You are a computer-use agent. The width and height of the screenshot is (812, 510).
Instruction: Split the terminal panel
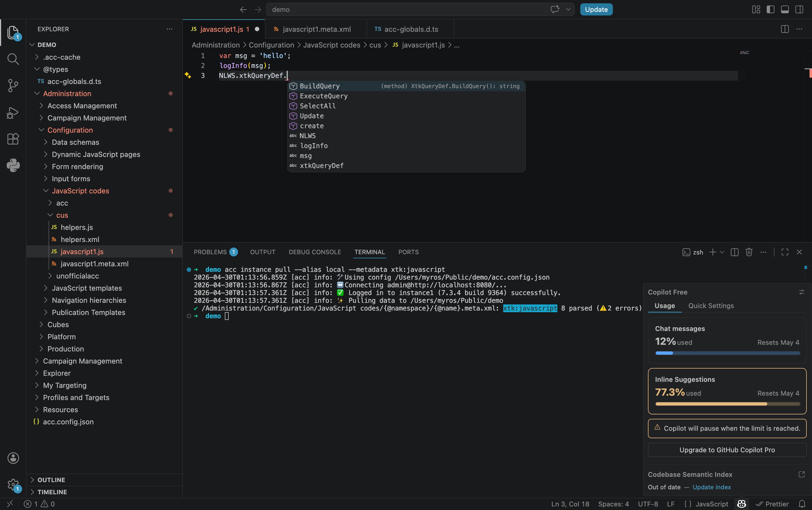(734, 252)
